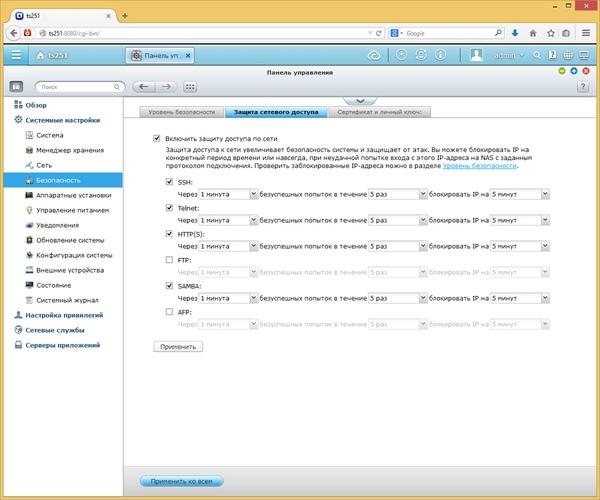
Task: Toggle the sidebar panel view icon
Action: [16, 87]
